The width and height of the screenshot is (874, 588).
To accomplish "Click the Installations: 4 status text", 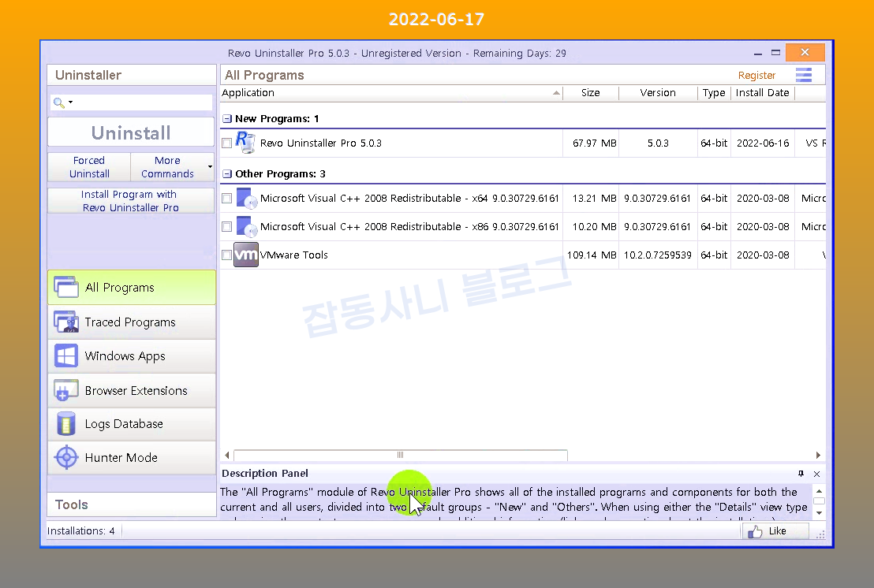I will [x=80, y=531].
